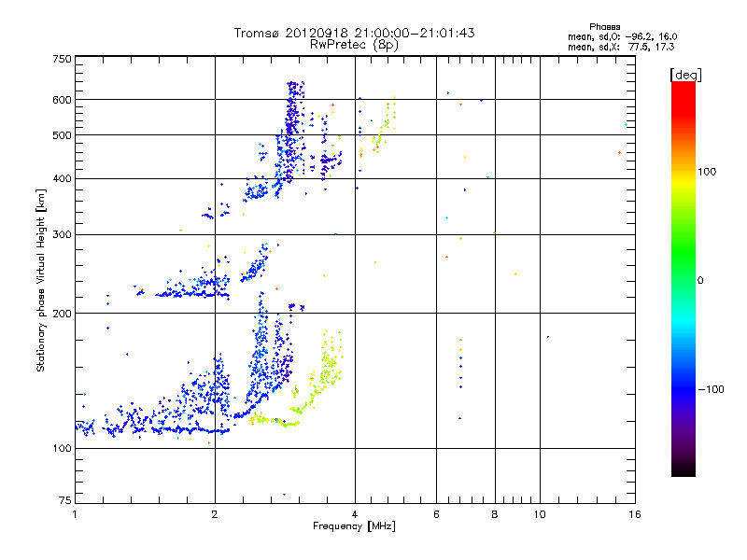Click the x-axis label 4
This screenshot has width=747, height=560.
pyautogui.click(x=355, y=514)
